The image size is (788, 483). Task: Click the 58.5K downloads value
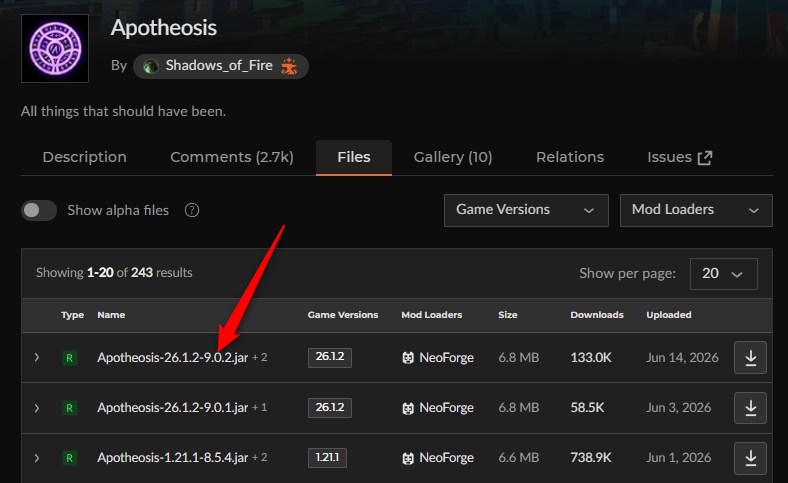click(587, 408)
